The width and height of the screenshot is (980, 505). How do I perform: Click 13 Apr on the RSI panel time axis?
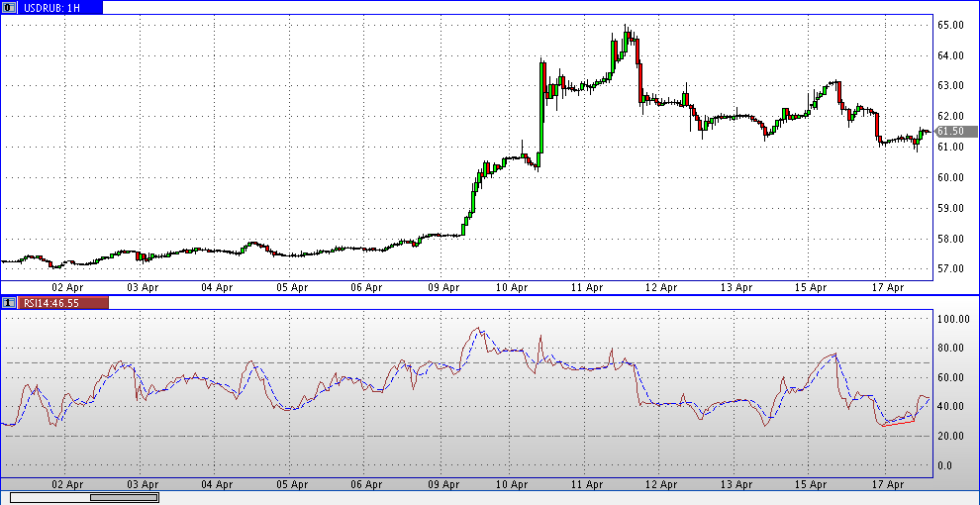click(736, 484)
